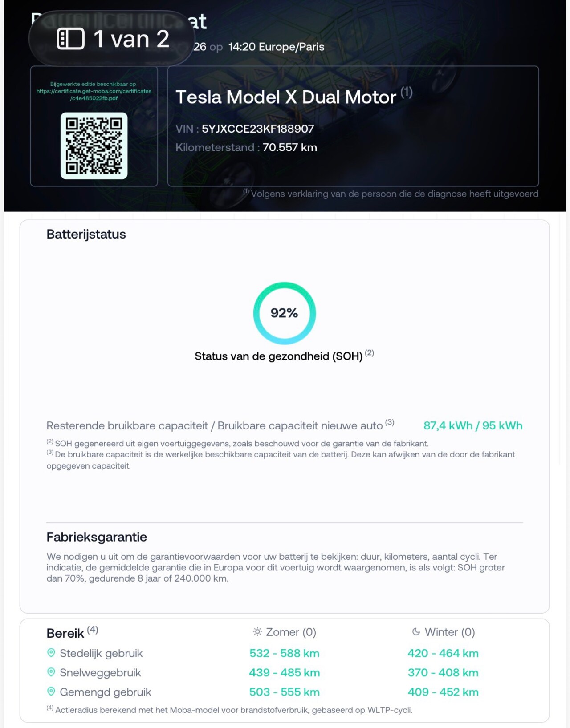Click the 70.557 km mileage value

point(289,147)
